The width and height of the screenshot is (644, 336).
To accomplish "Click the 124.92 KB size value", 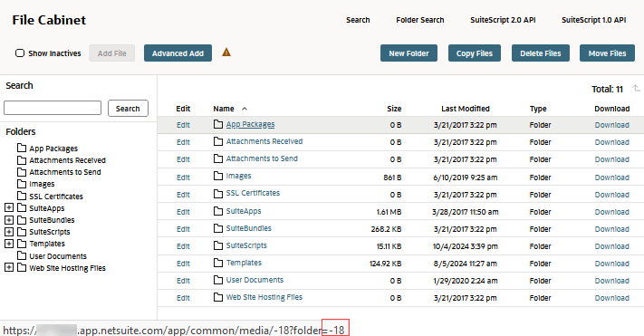I will pos(385,264).
